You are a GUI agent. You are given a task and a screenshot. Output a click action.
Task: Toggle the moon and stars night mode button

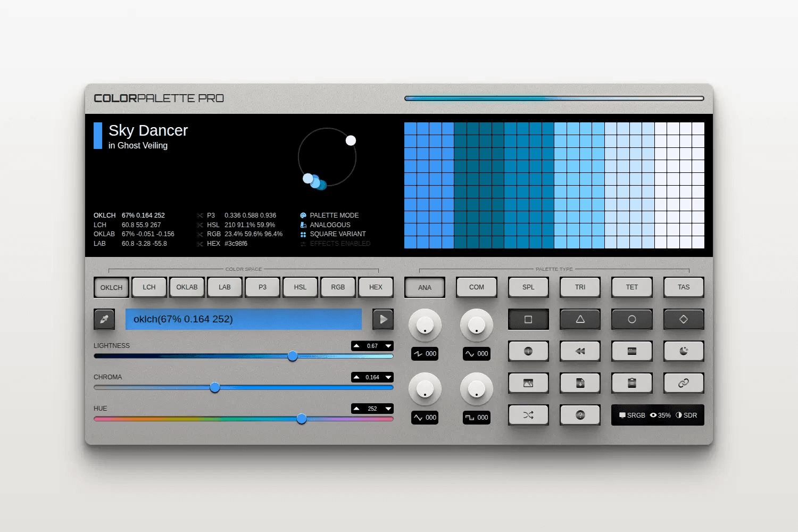[x=684, y=351]
